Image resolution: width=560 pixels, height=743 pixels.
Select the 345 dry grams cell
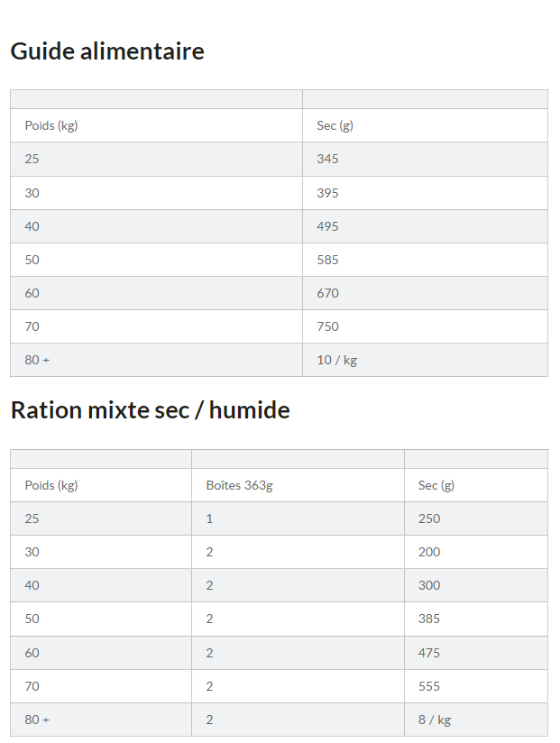(328, 159)
